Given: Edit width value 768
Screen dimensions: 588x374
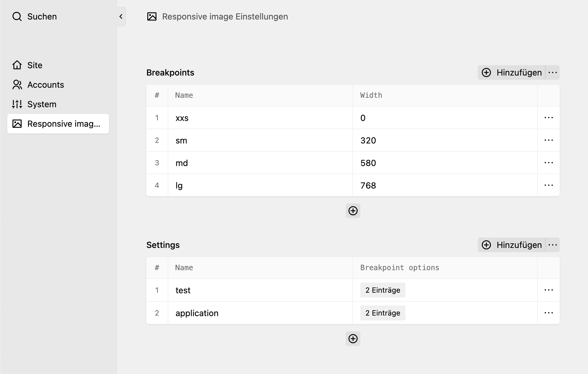Looking at the screenshot, I should point(445,185).
